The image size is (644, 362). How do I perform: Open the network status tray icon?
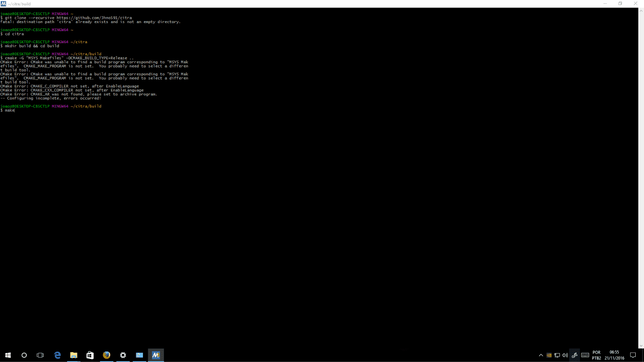click(x=557, y=355)
